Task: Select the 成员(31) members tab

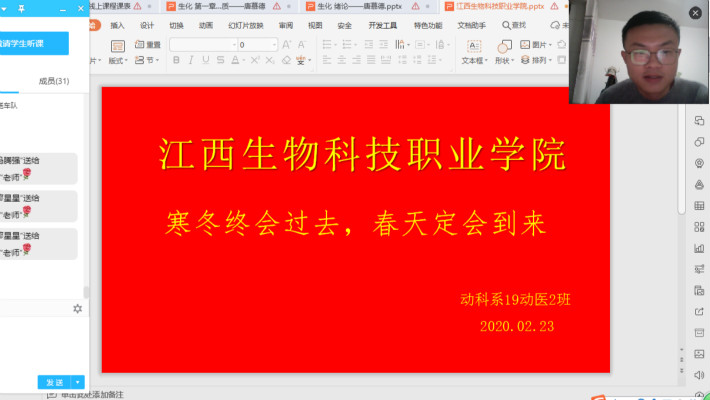Action: (x=53, y=80)
